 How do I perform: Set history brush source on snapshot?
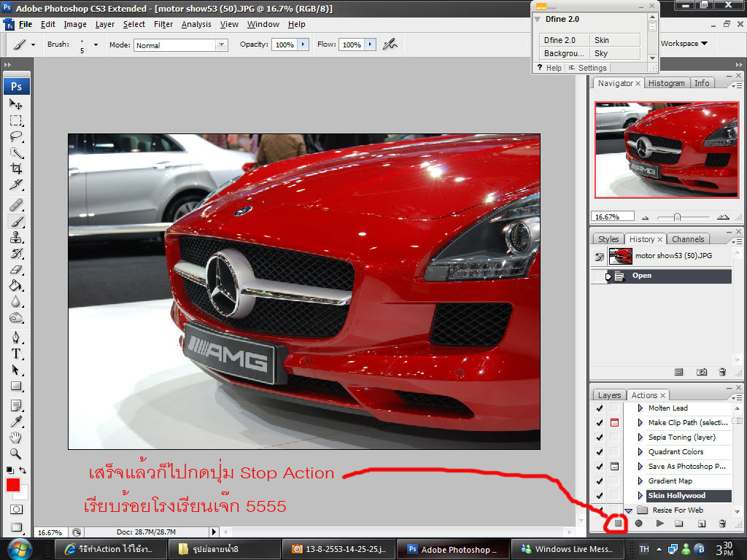600,257
